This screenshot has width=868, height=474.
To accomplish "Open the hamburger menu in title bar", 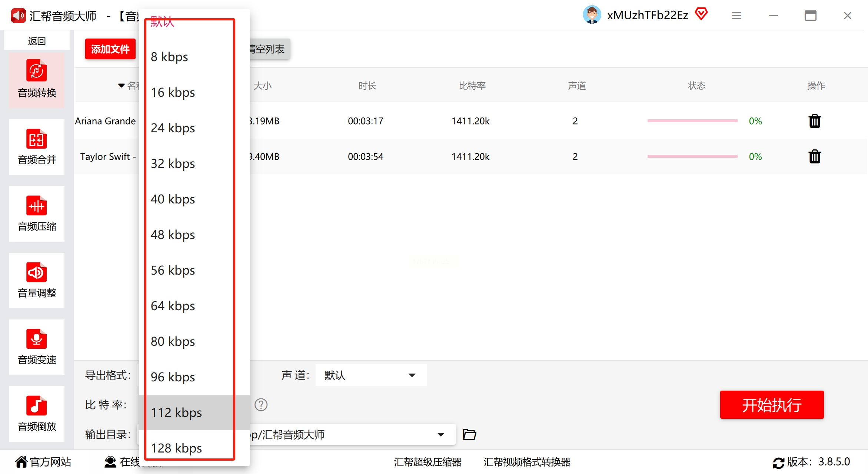I will (736, 16).
